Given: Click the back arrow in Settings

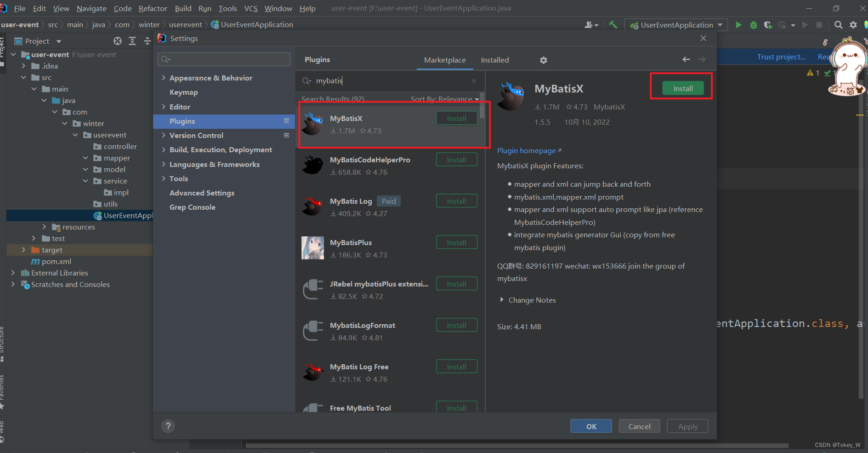Looking at the screenshot, I should (x=686, y=59).
